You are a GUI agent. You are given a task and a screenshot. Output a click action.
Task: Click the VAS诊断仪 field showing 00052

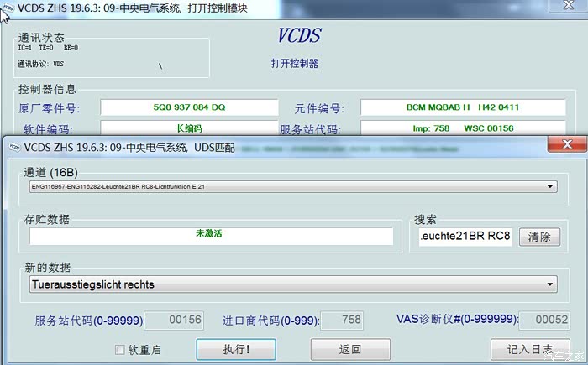pyautogui.click(x=543, y=320)
